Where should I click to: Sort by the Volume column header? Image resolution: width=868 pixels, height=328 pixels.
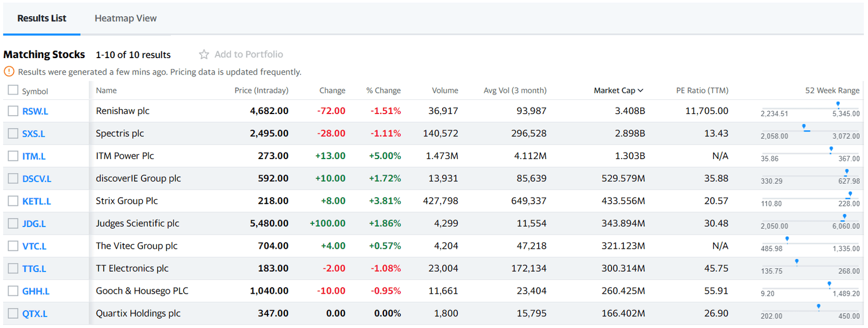pyautogui.click(x=445, y=91)
